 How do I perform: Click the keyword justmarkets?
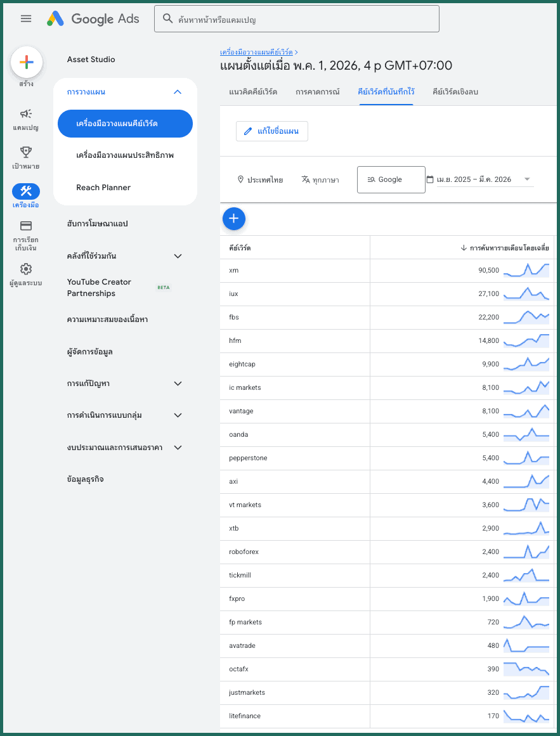247,693
